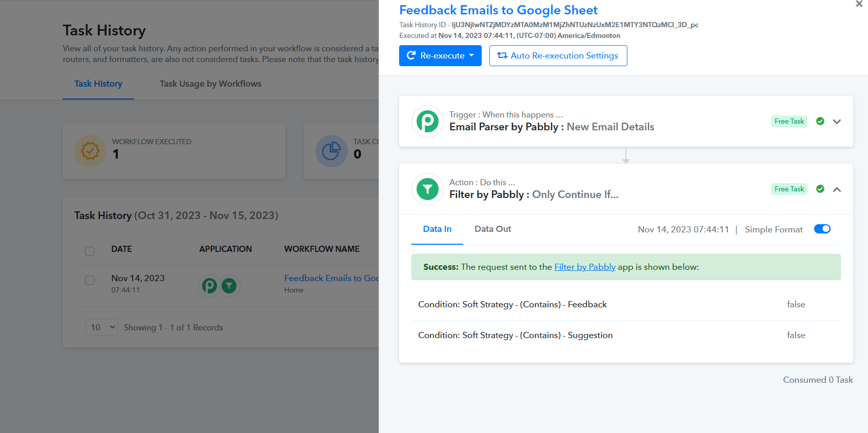This screenshot has height=433, width=868.
Task: Close the task history detail panel
Action: coord(859,4)
